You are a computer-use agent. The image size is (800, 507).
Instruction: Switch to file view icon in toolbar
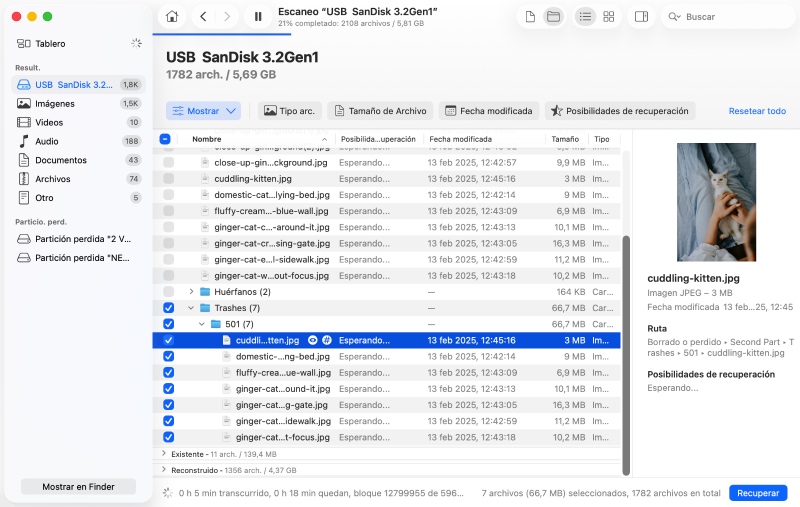530,16
